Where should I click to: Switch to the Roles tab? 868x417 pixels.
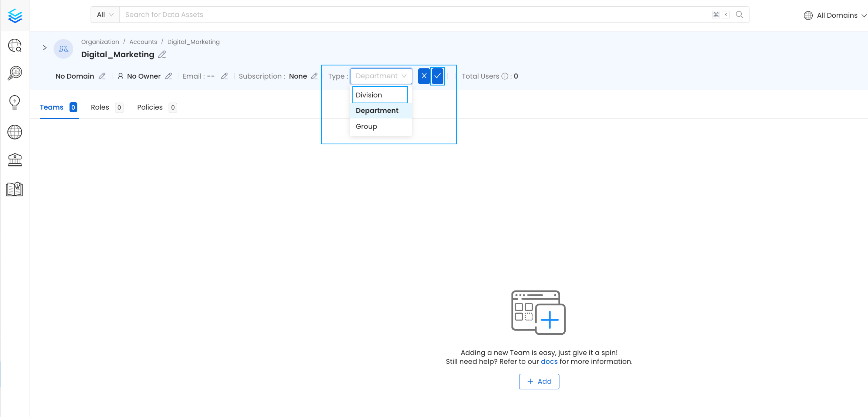pyautogui.click(x=107, y=107)
